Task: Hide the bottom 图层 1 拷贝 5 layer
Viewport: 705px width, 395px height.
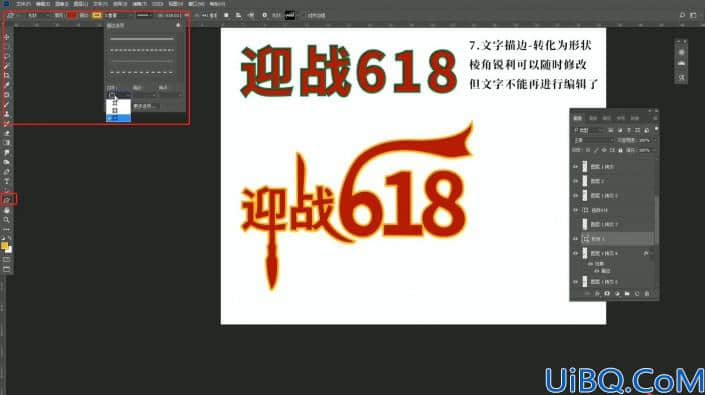Action: (x=576, y=282)
